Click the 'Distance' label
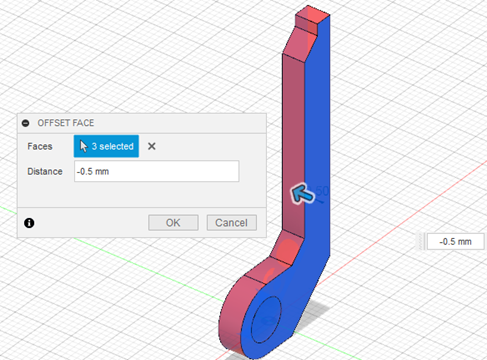This screenshot has height=360, width=487. (x=45, y=171)
